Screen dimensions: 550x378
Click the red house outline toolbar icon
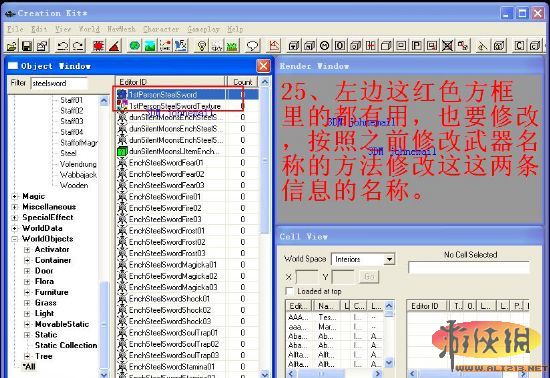click(275, 46)
